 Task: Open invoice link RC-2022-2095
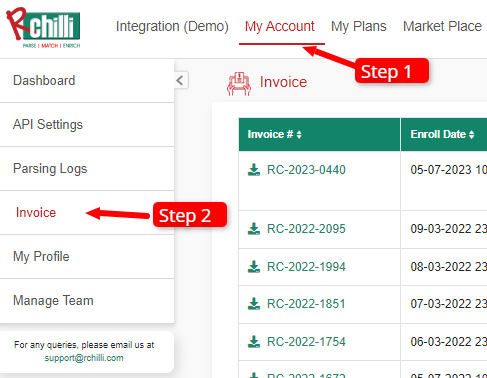click(306, 229)
